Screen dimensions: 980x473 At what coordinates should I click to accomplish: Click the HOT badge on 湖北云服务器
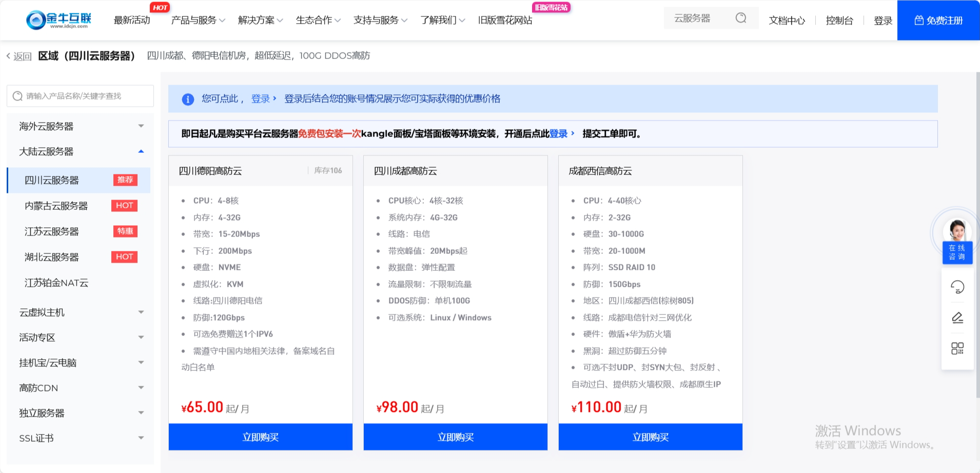click(x=124, y=257)
